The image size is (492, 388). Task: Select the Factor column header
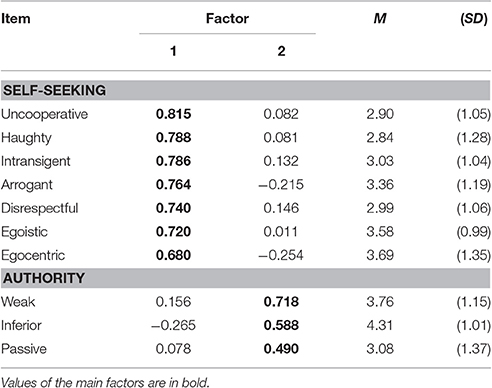(x=227, y=18)
